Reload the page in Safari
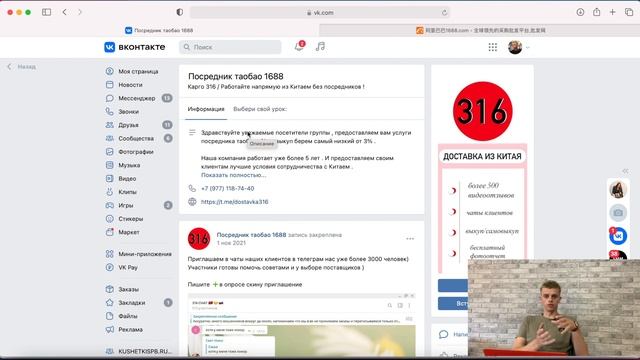 [444, 13]
